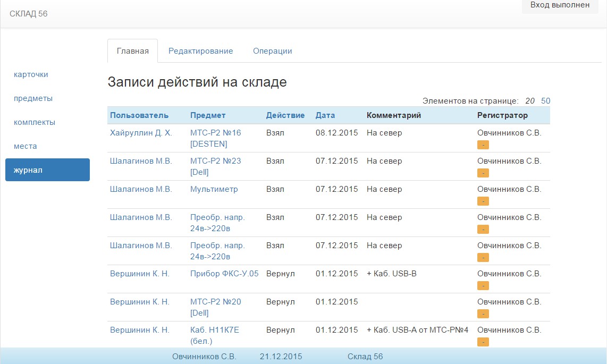Screen dimensions: 607x364
Task: Open Вершинин К. Н. in the Каб. Н11К7Е row
Action: (x=140, y=330)
